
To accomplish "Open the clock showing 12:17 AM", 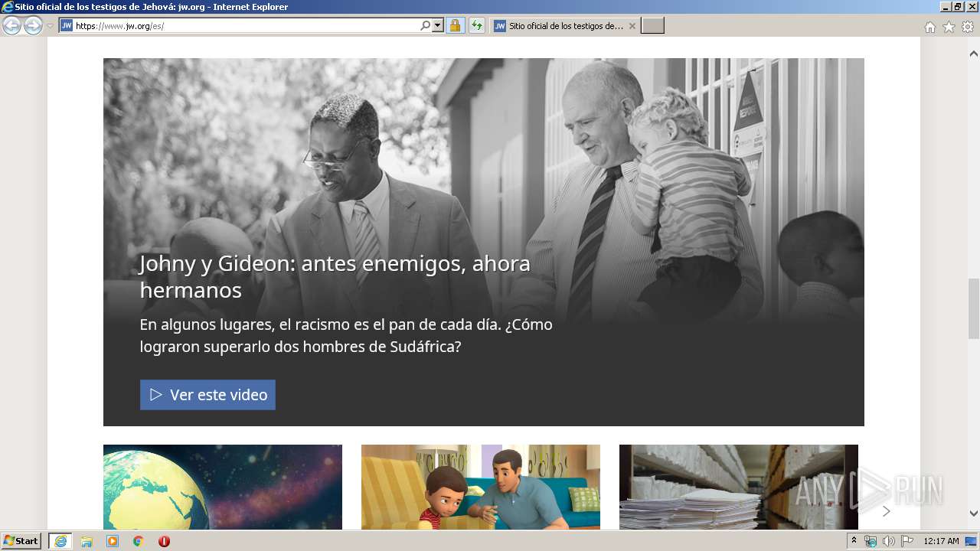I will [941, 541].
